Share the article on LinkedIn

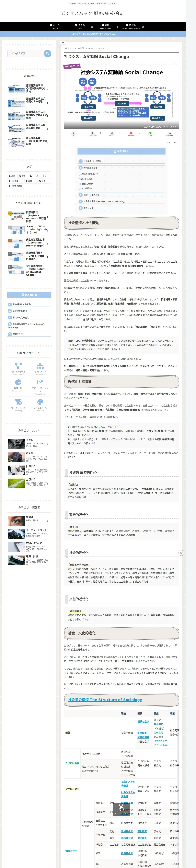(170, 134)
